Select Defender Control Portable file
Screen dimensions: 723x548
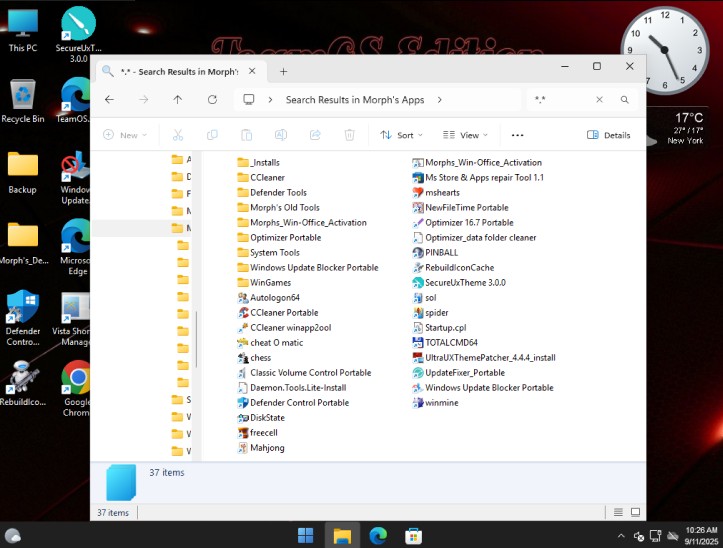pos(293,403)
